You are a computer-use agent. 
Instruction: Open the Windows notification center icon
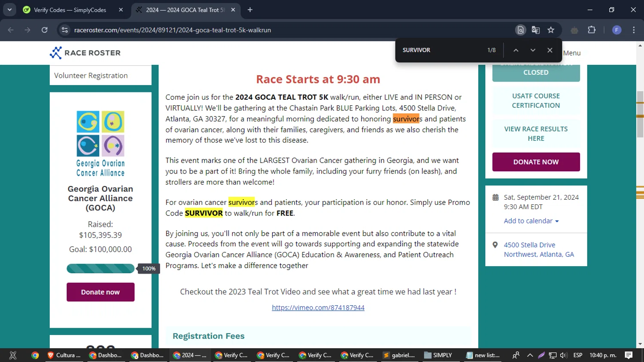[x=629, y=355]
